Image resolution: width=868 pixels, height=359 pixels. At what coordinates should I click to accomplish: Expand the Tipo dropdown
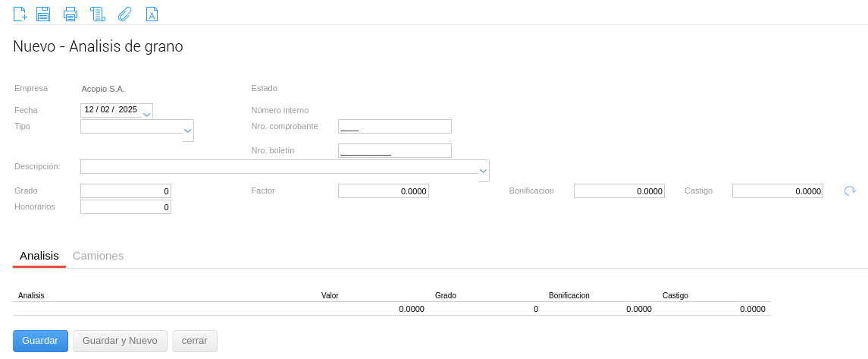point(188,131)
